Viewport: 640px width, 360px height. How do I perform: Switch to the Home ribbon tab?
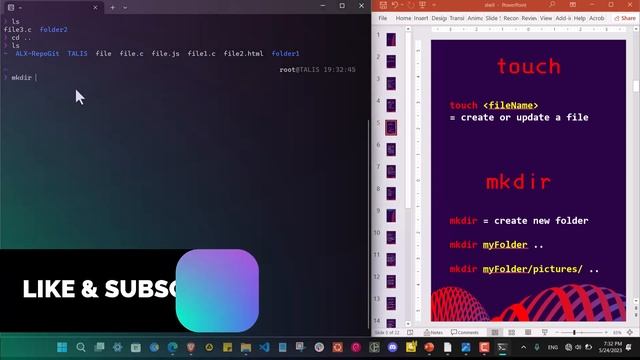coord(403,18)
